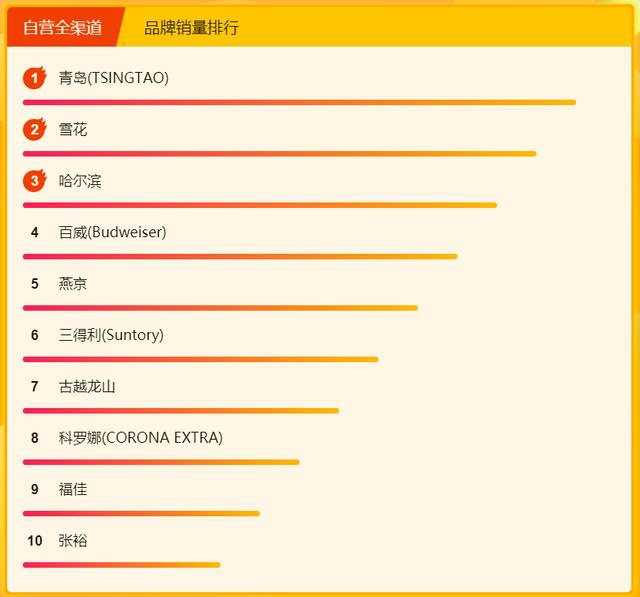Open the 青岛(TSINGTAO) brand link

pos(113,78)
